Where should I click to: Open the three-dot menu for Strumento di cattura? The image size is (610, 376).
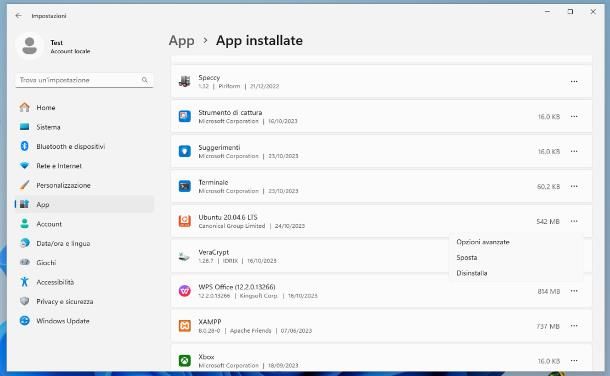[x=574, y=117]
